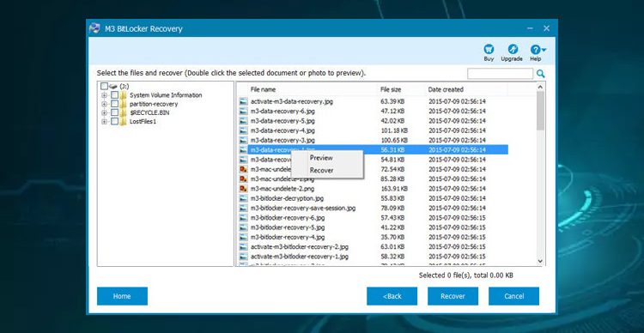
Task: Click the Cancel button
Action: [x=513, y=296]
